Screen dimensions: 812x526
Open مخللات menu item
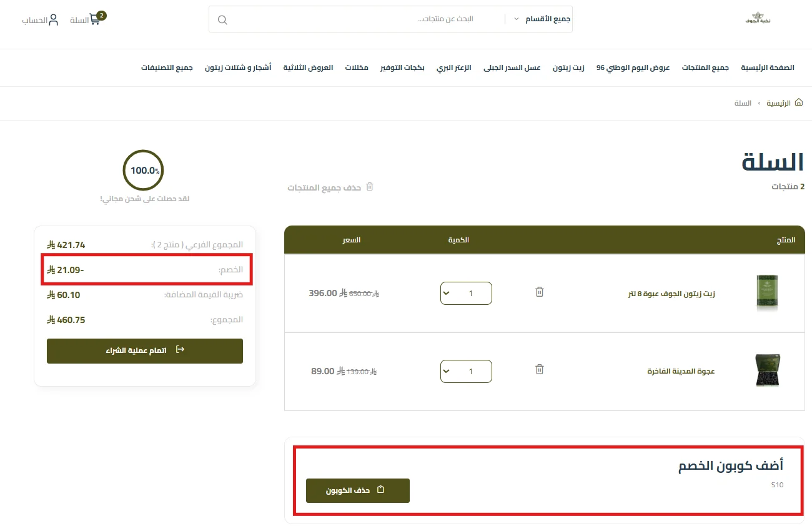click(x=357, y=67)
